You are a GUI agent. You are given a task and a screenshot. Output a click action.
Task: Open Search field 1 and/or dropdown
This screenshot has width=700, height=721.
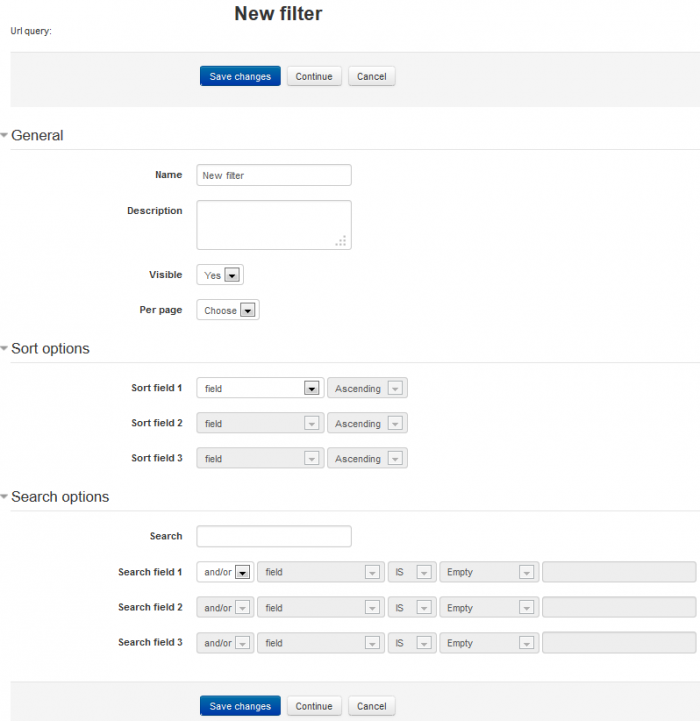coord(225,573)
